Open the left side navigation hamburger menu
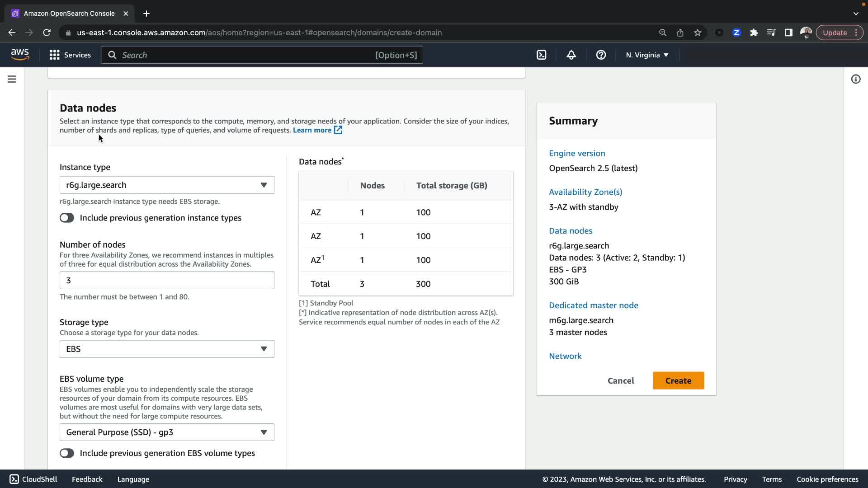 12,79
